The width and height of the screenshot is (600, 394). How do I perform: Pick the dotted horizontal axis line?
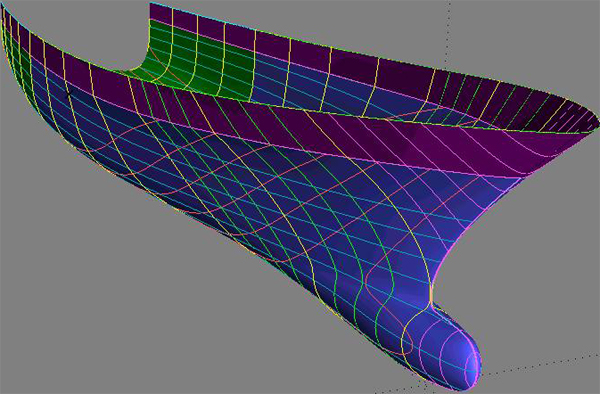click(x=540, y=365)
